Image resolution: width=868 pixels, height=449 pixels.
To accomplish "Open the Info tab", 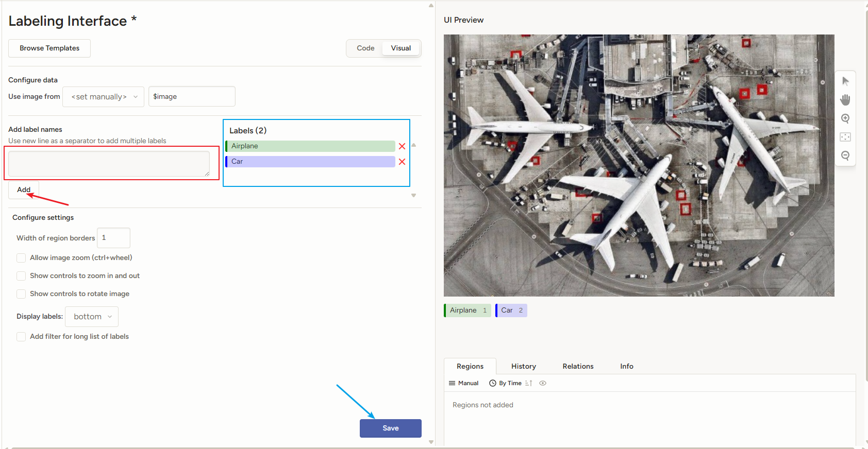I will (627, 366).
